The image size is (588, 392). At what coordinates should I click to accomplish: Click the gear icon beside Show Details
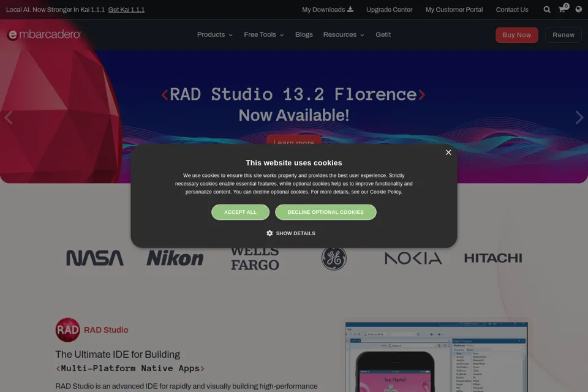click(x=269, y=233)
